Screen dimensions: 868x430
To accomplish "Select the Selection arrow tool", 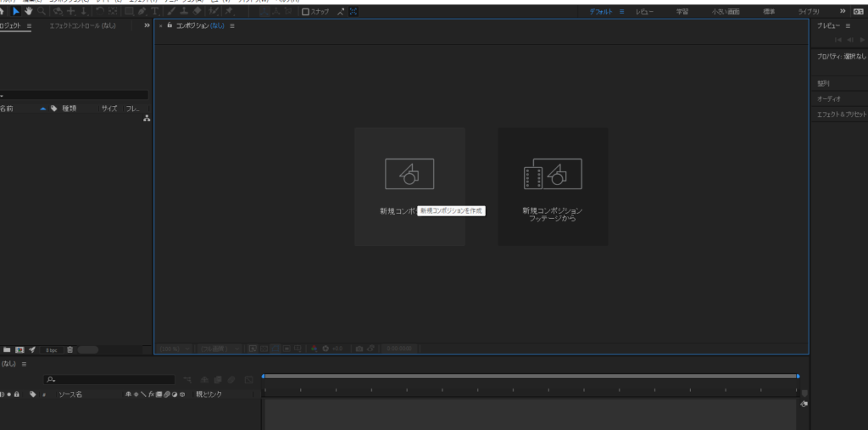I will (x=15, y=11).
